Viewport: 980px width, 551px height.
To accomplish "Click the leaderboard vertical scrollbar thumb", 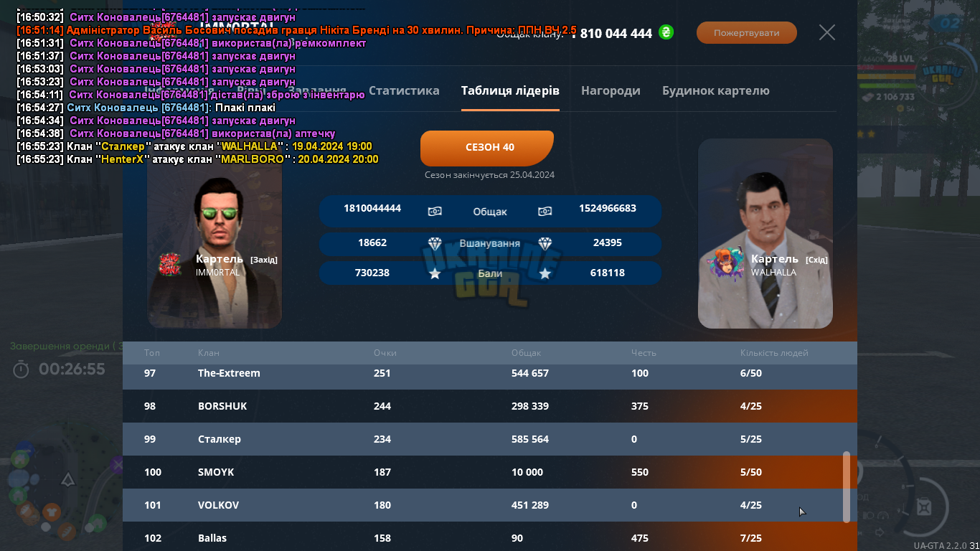I will click(847, 486).
